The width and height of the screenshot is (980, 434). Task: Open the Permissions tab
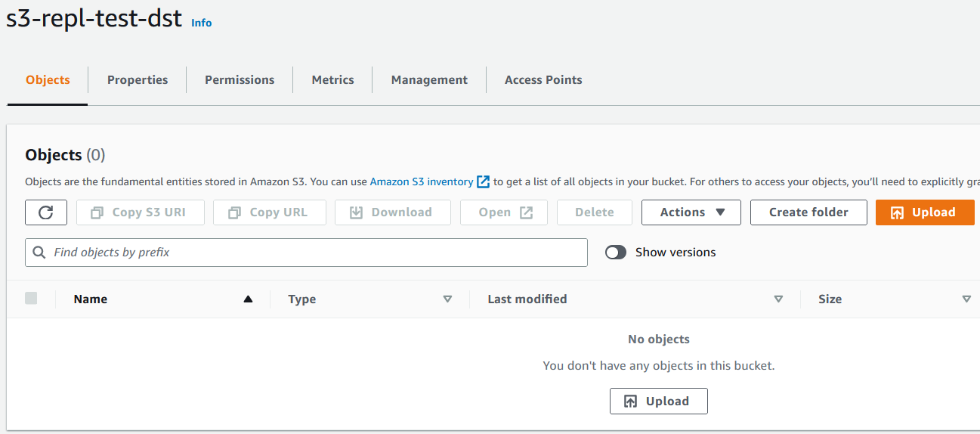pos(240,80)
